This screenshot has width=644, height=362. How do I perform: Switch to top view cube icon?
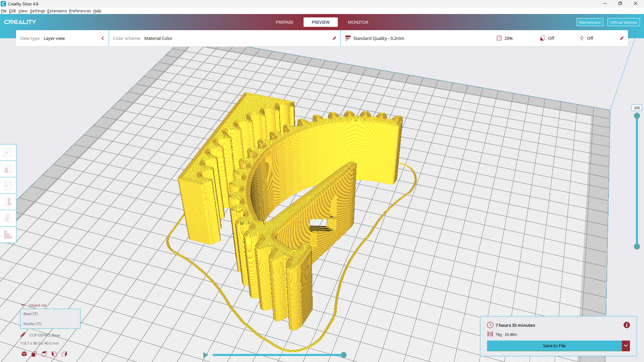[x=44, y=354]
